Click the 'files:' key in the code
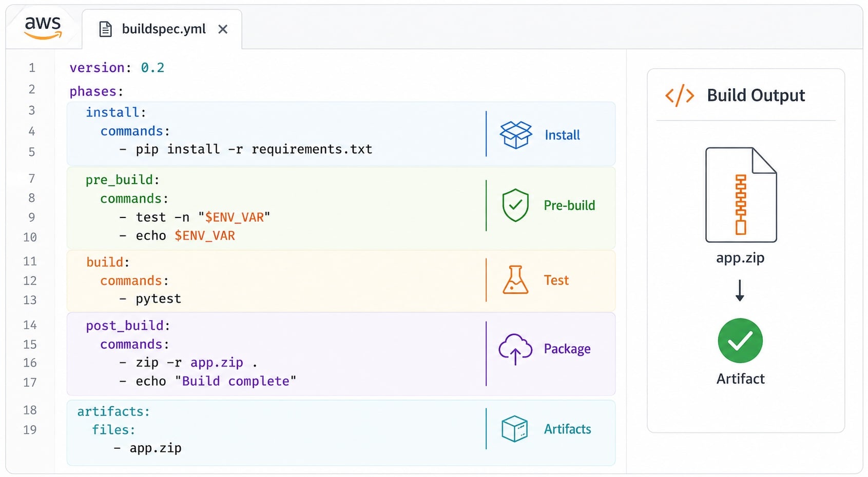This screenshot has width=868, height=477. click(113, 430)
